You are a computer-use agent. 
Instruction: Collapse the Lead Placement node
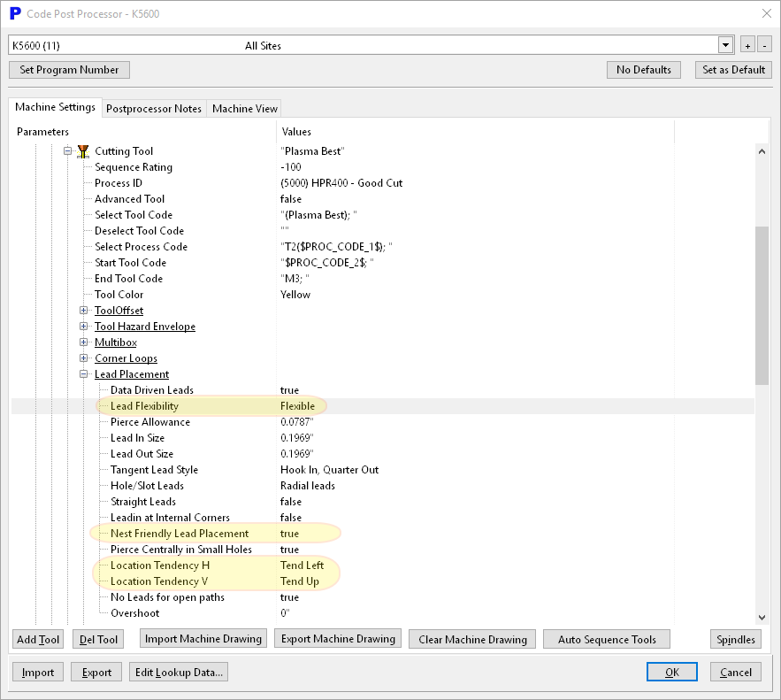click(84, 374)
